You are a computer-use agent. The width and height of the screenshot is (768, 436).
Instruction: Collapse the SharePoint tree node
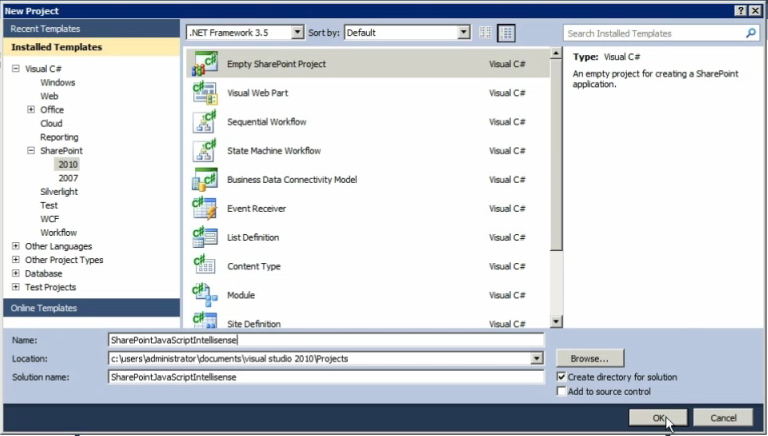tap(31, 150)
